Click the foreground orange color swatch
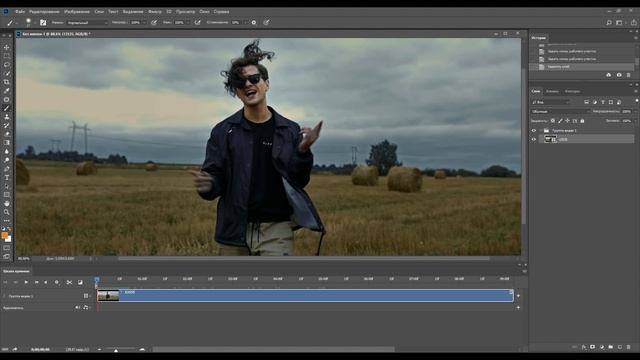640x360 pixels. [5, 236]
